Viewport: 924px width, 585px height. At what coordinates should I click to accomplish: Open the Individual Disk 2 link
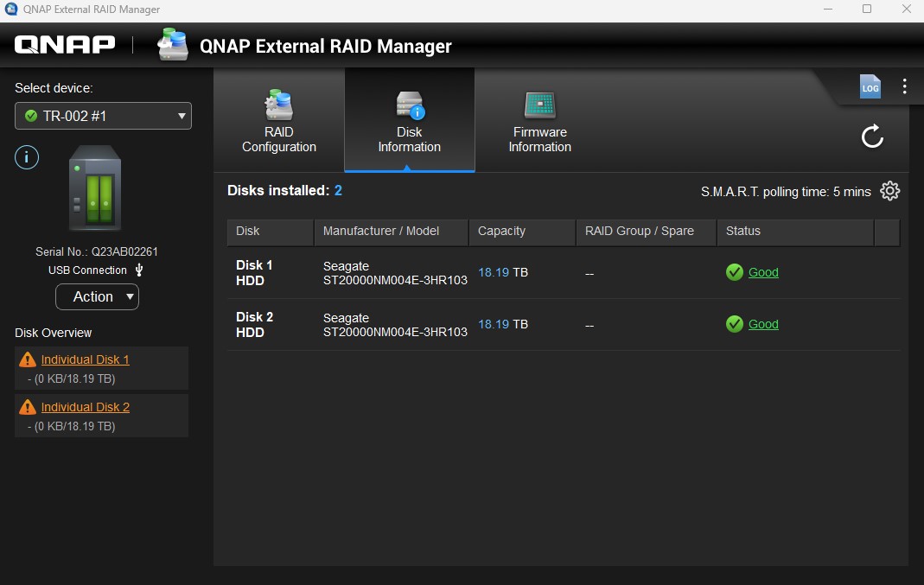pos(85,407)
